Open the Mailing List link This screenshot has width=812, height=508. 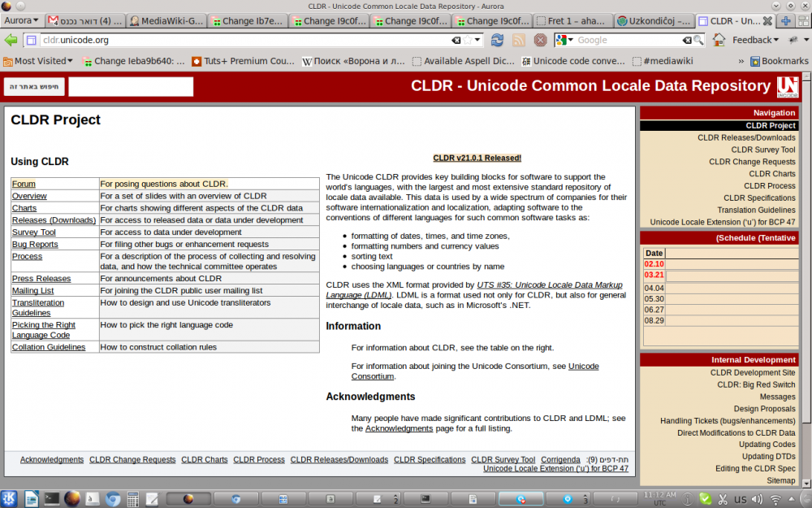click(x=32, y=291)
